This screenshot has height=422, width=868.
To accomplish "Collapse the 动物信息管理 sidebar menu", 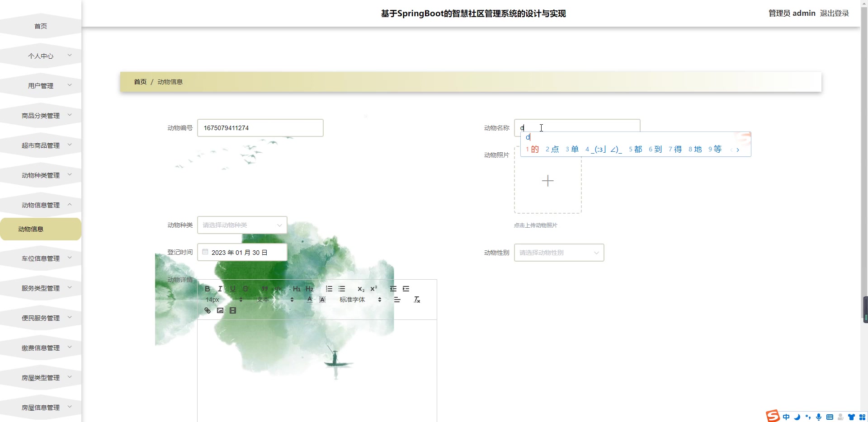I will point(41,205).
